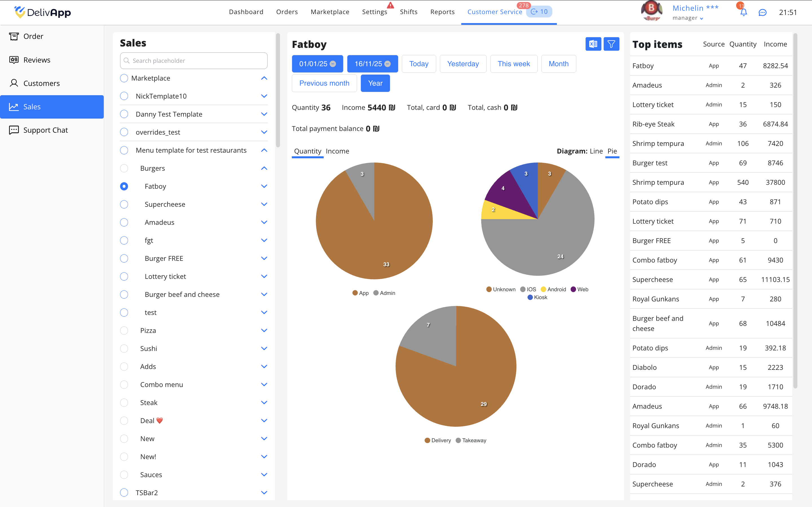This screenshot has height=507, width=812.
Task: Open Support Chat in the sidebar
Action: [45, 130]
